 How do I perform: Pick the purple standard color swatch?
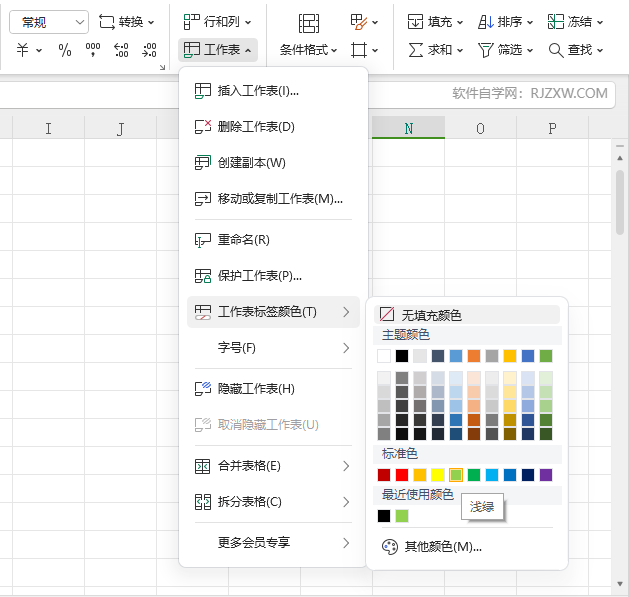coord(546,475)
